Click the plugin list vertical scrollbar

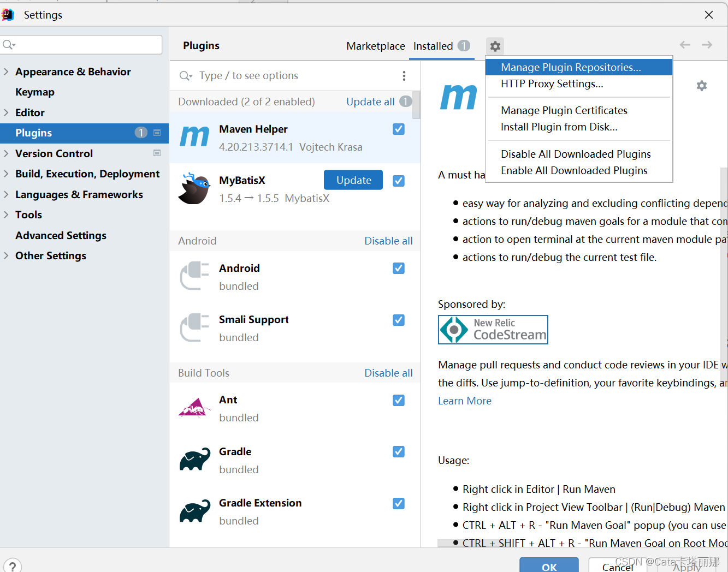point(416,105)
